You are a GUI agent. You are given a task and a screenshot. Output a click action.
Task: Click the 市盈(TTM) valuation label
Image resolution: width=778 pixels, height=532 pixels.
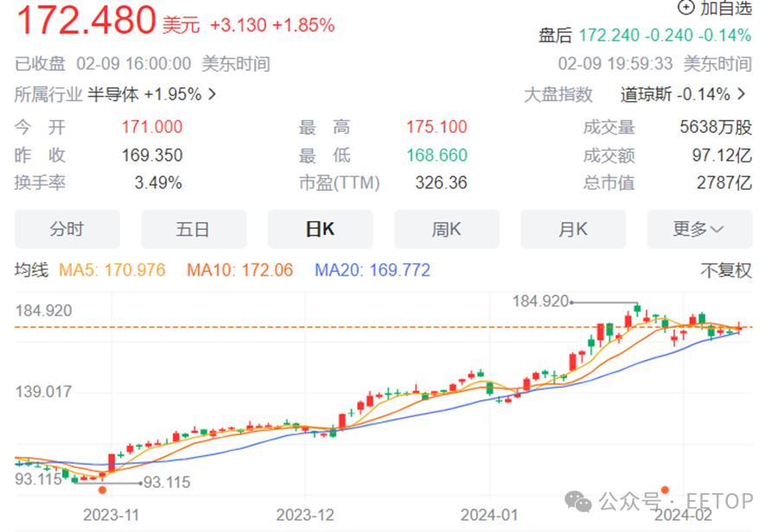tap(339, 183)
